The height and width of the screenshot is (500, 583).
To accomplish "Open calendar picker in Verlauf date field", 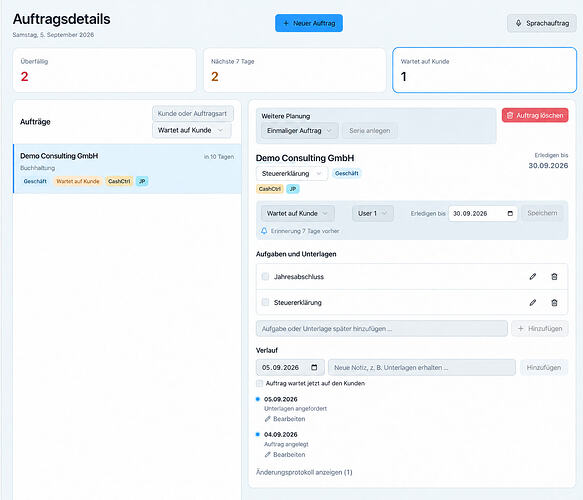I will (x=314, y=367).
